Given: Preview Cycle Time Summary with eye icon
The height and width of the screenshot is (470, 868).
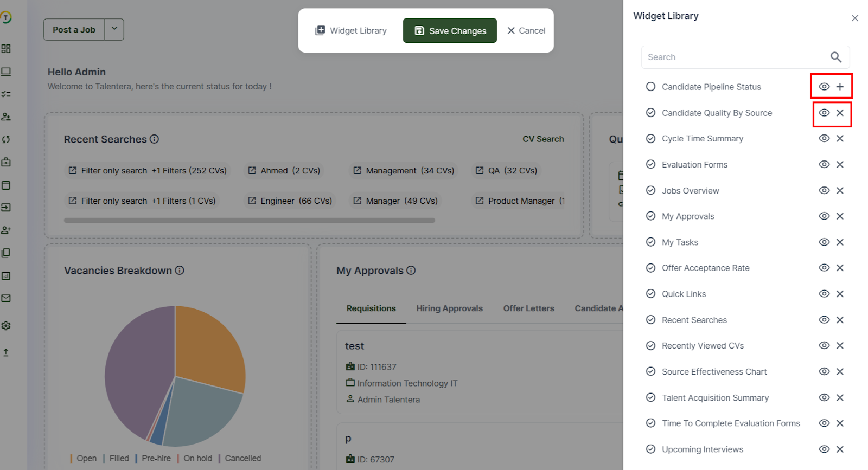Looking at the screenshot, I should point(824,139).
